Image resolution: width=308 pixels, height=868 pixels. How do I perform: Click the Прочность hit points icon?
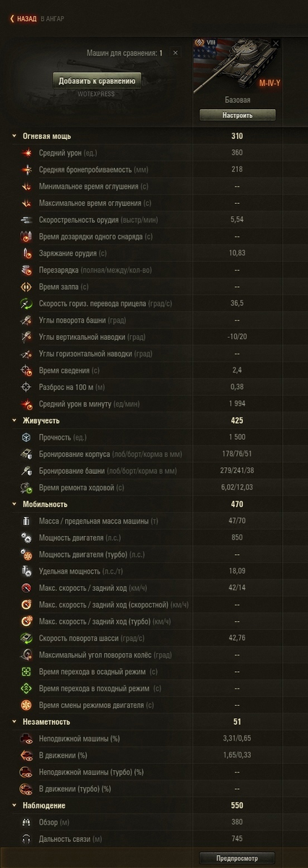[27, 437]
